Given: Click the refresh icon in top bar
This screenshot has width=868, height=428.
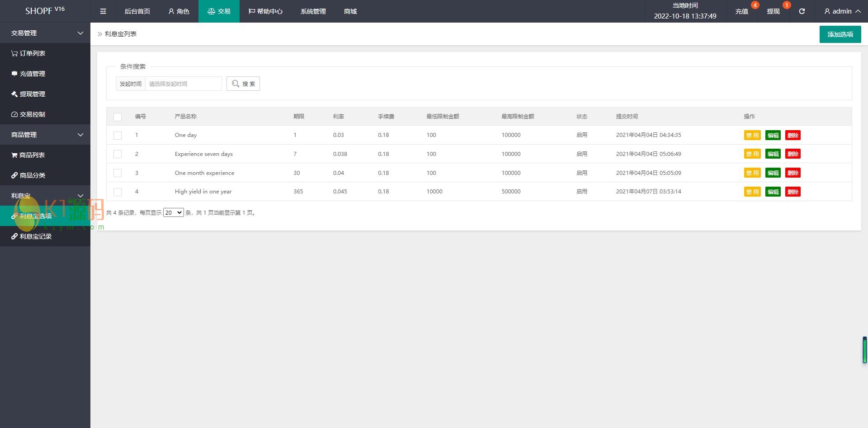Looking at the screenshot, I should (802, 11).
